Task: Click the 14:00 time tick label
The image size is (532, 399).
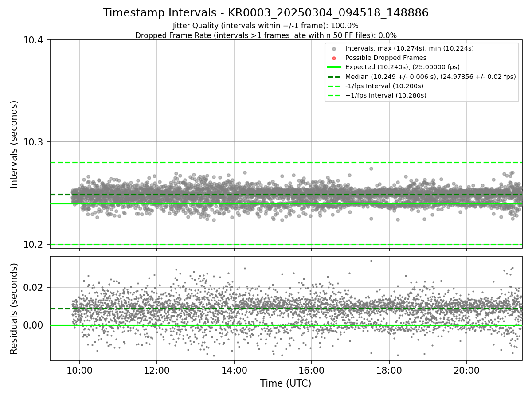Action: 235,371
